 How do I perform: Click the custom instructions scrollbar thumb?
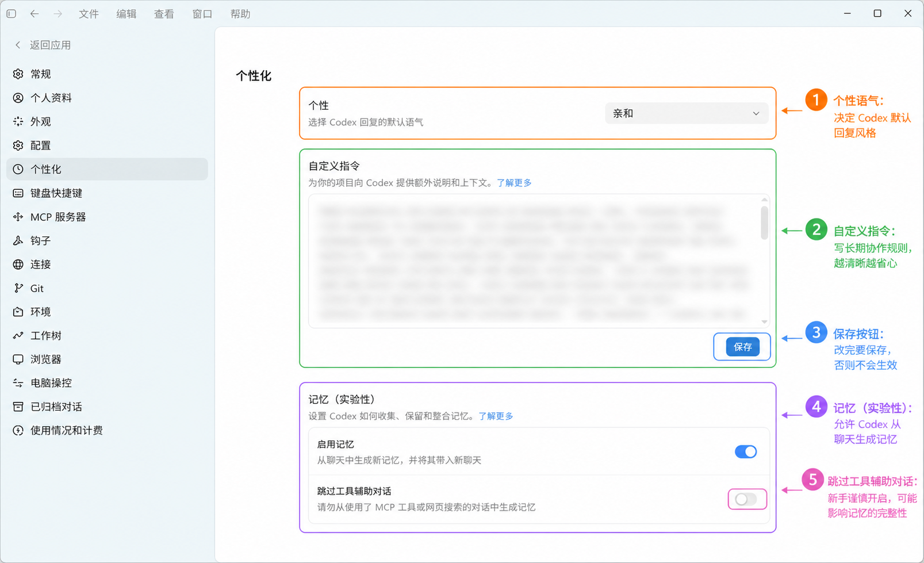(764, 223)
